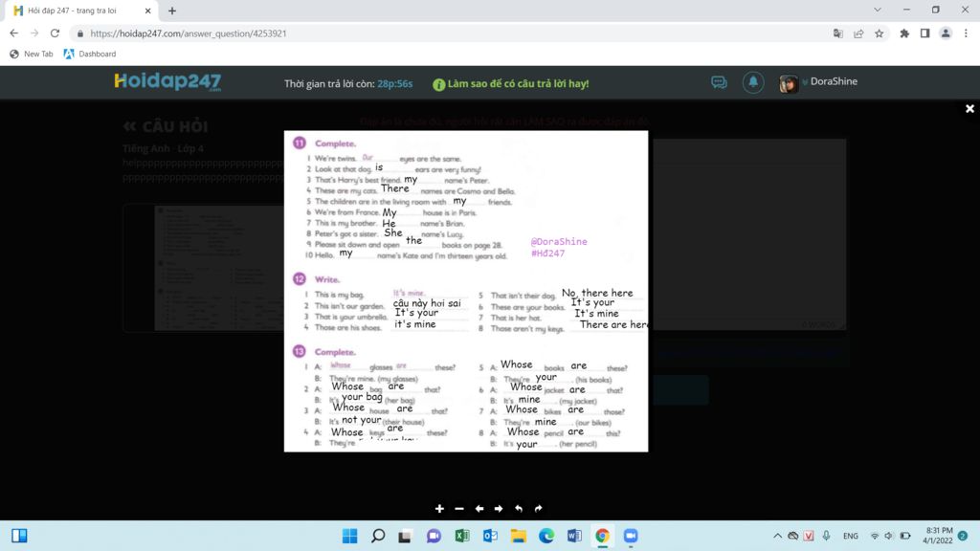980x551 pixels.
Task: Open taskbar Search
Action: point(377,536)
